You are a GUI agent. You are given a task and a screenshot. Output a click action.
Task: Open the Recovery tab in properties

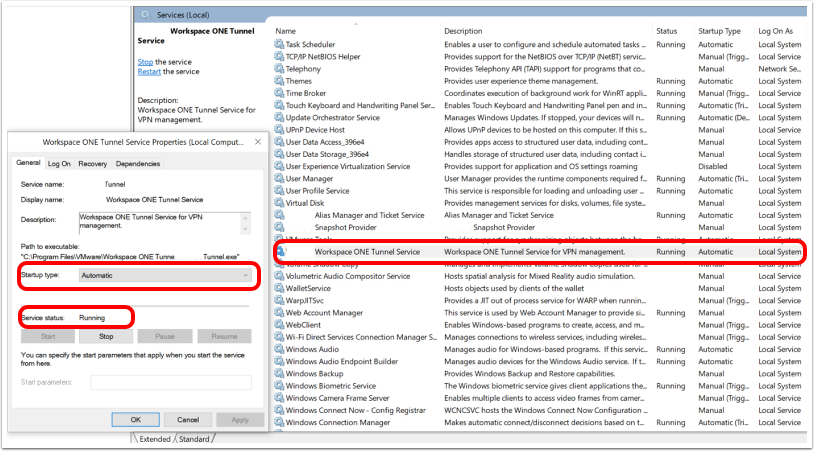coord(92,164)
